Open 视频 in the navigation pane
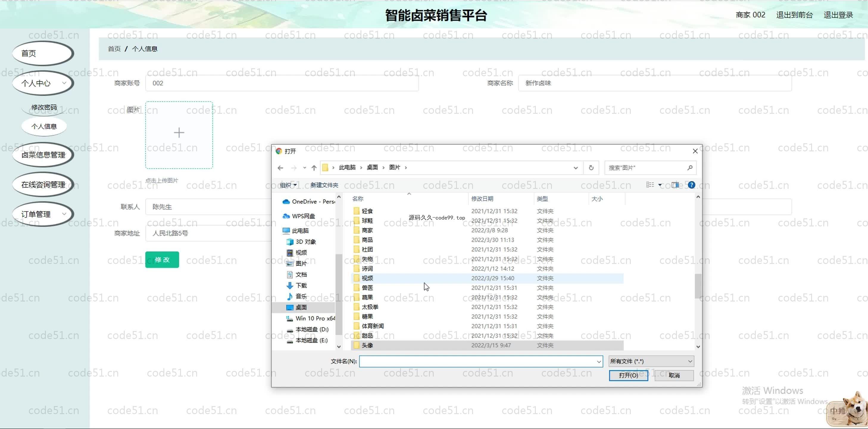The height and width of the screenshot is (429, 868). point(296,253)
